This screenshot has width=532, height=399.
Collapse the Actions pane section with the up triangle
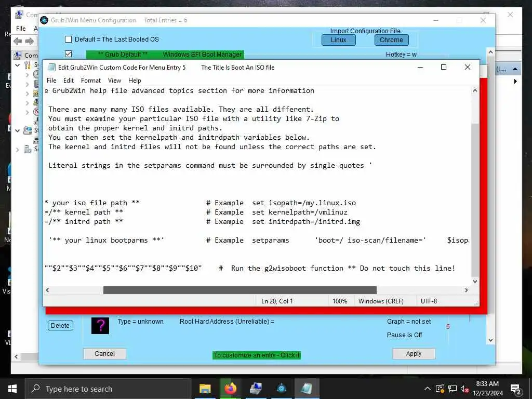tap(515, 69)
